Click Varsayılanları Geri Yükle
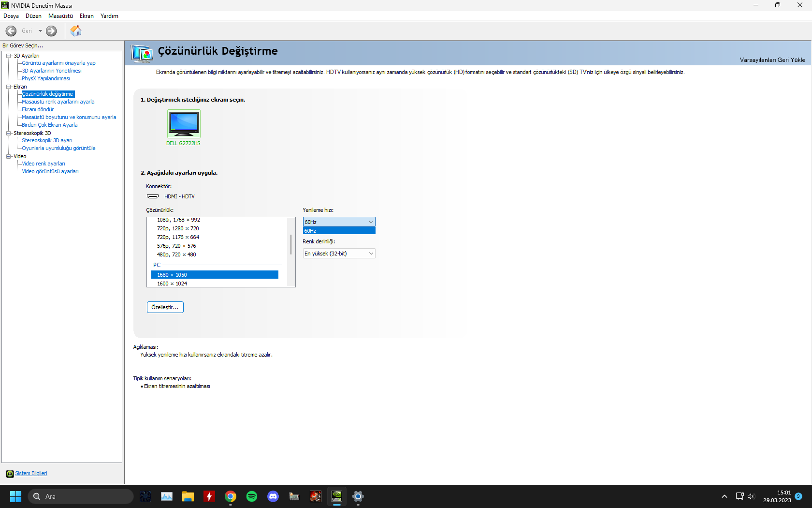The height and width of the screenshot is (508, 812). [x=772, y=60]
